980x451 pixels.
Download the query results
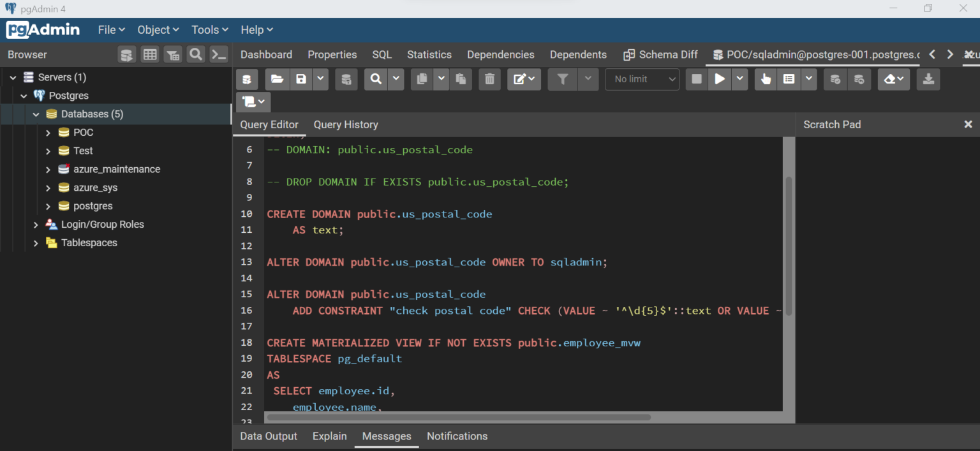[928, 79]
